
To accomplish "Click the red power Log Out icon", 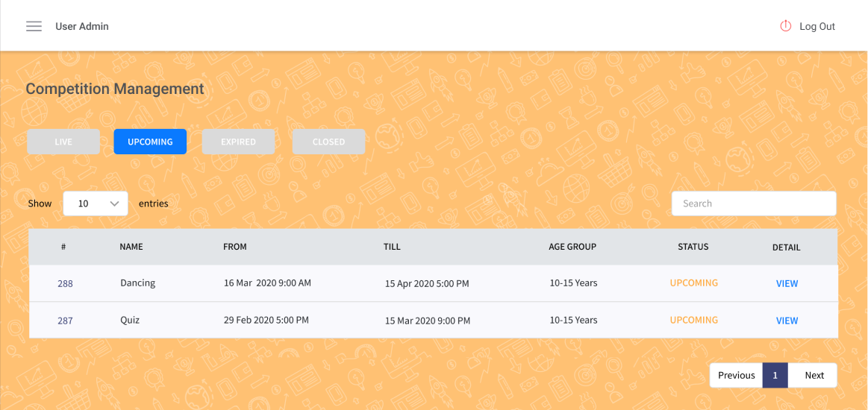I will click(785, 26).
